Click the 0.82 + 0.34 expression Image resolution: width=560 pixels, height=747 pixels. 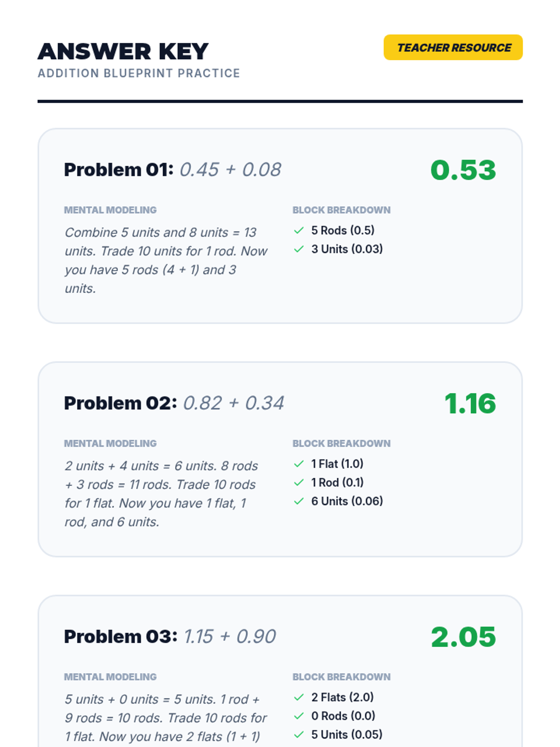click(x=233, y=403)
